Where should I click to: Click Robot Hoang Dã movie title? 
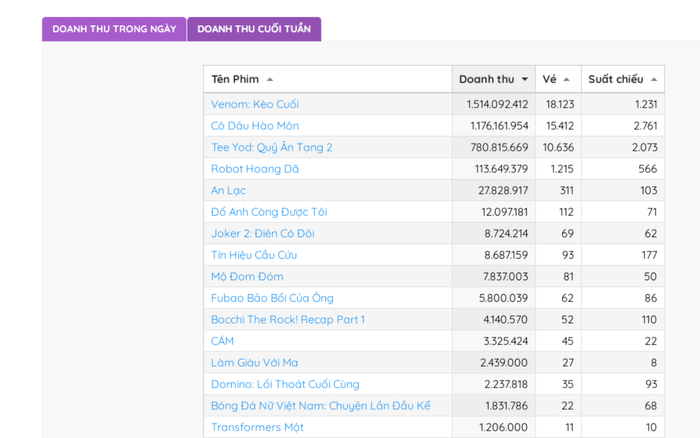pos(255,169)
